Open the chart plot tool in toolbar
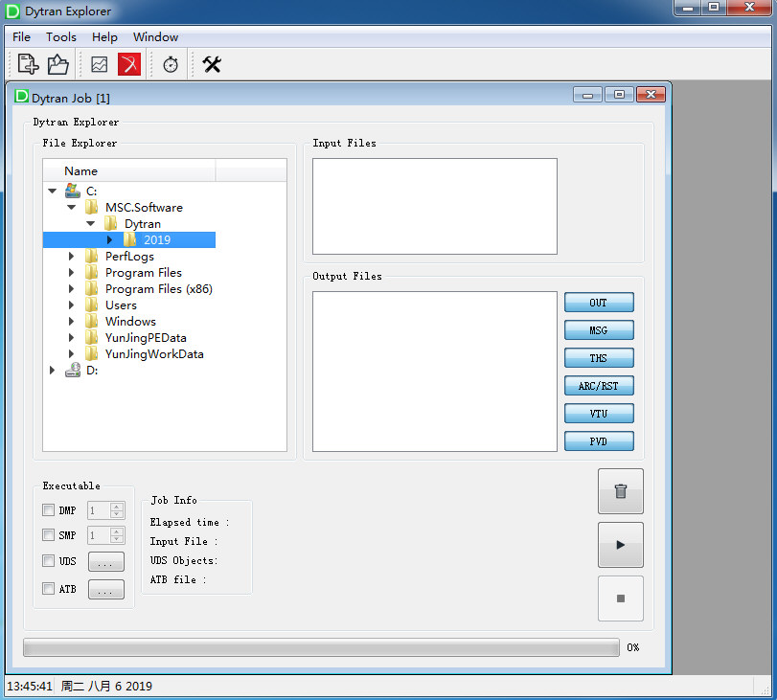 click(x=100, y=64)
